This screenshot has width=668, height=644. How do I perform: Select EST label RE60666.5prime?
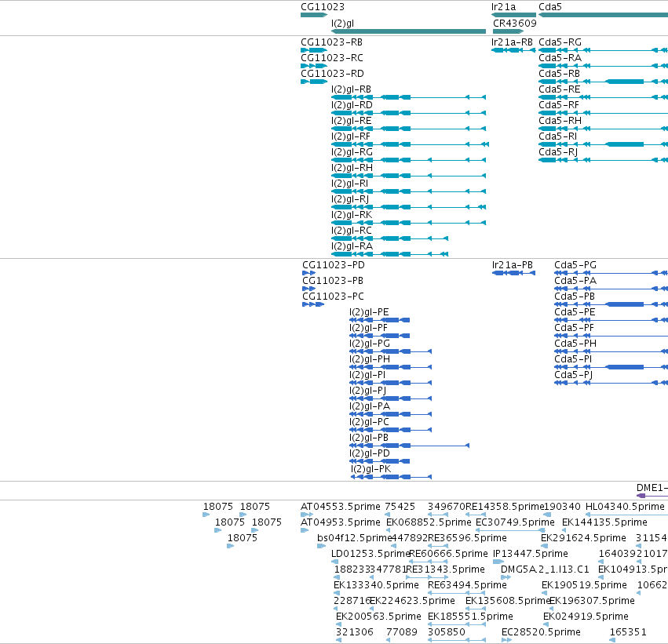pos(448,555)
